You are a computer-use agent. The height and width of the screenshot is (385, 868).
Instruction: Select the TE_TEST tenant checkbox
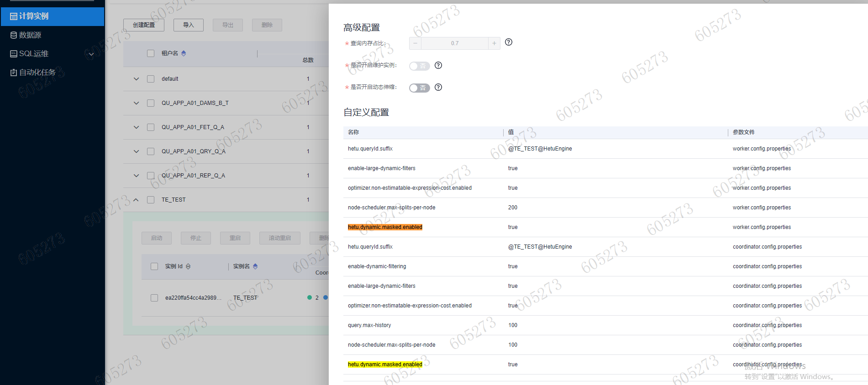tap(151, 200)
